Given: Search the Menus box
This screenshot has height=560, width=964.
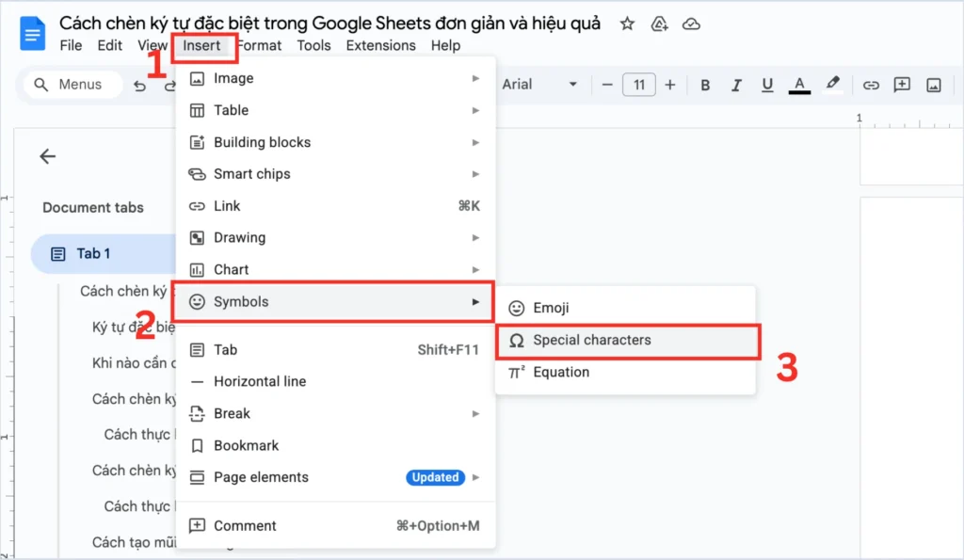Looking at the screenshot, I should coord(73,84).
